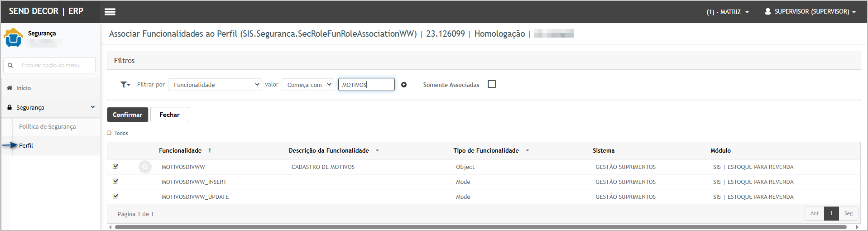The height and width of the screenshot is (231, 868).
Task: Open Política de Segurança menu item
Action: pos(47,127)
